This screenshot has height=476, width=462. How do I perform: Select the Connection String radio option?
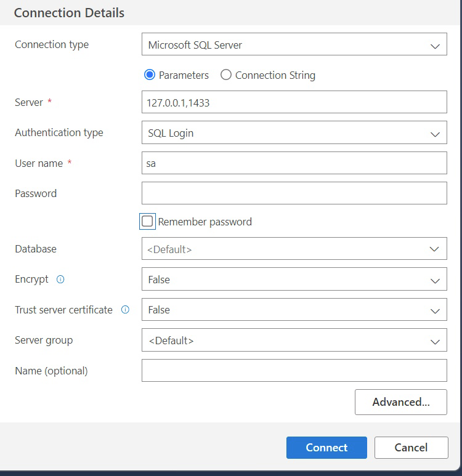coord(226,75)
